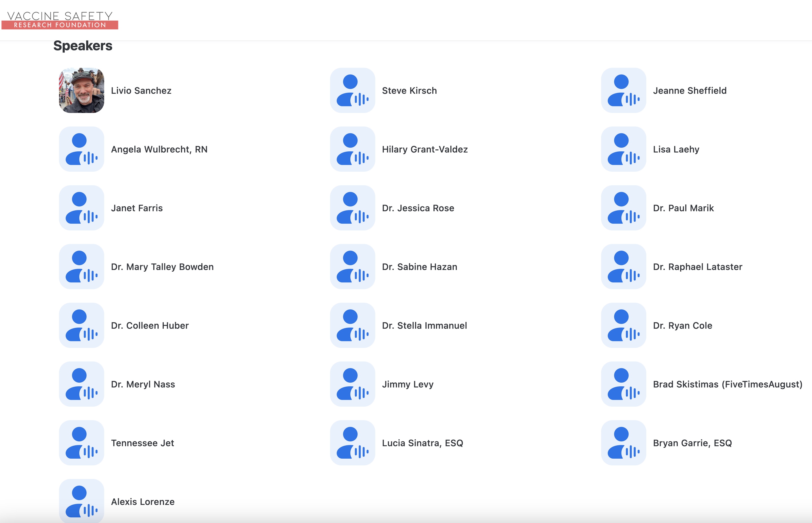
Task: Click the speaker icon next to Lisa Laehy
Action: click(x=623, y=149)
